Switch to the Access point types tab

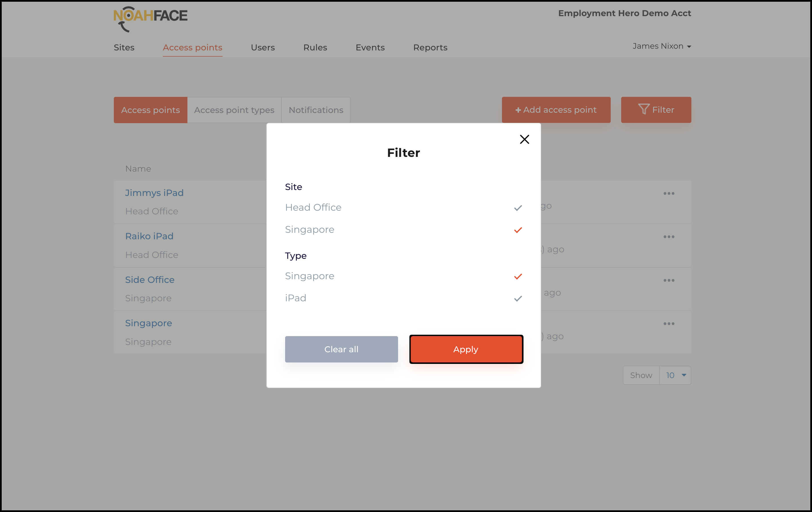tap(234, 110)
